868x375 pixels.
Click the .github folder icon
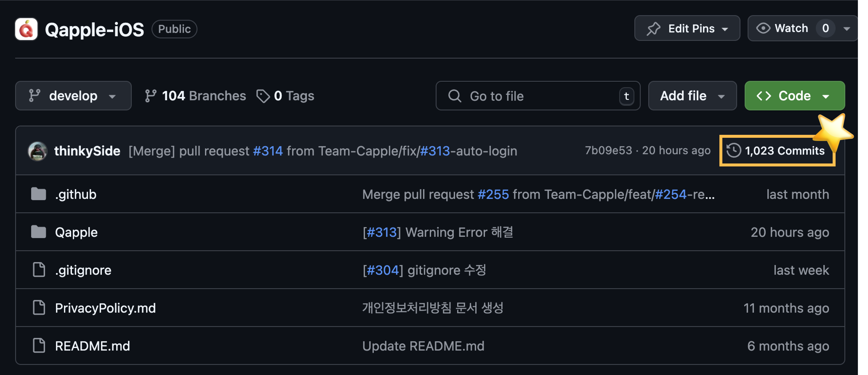pos(39,194)
